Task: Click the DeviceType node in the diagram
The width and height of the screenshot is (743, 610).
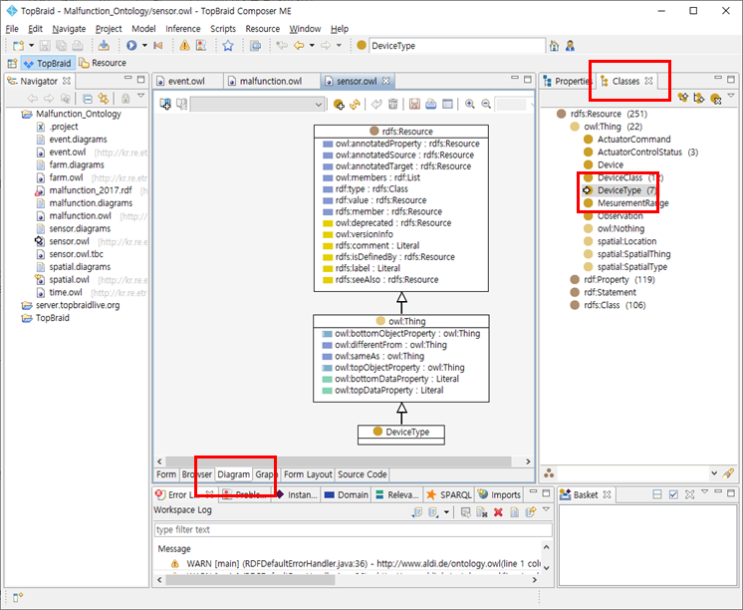Action: [401, 432]
